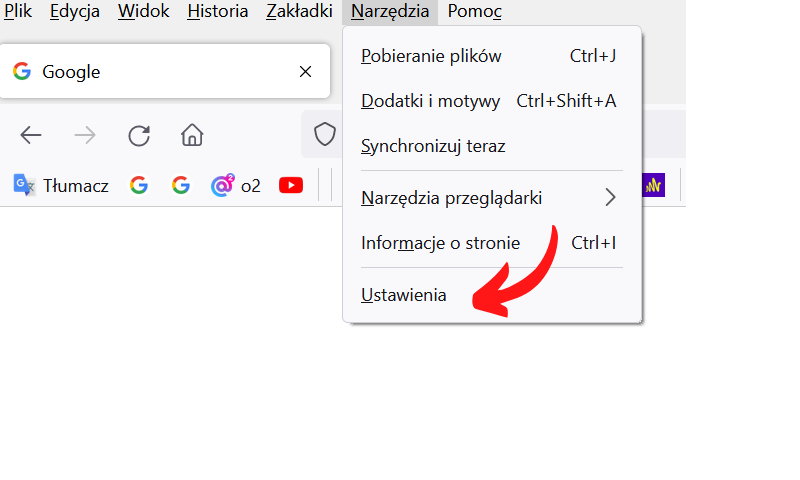Click the purple waveform bookmark icon
This screenshot has width=800, height=480.
coord(653,185)
